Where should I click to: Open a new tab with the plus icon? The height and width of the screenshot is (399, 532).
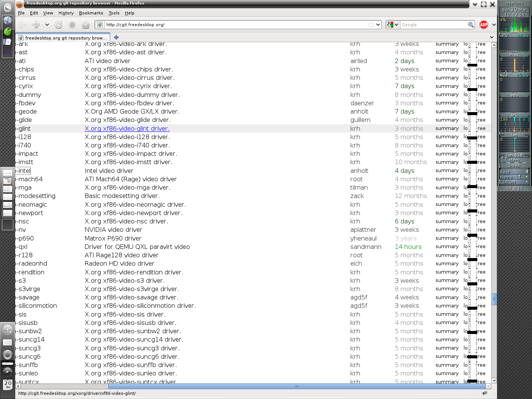116,37
